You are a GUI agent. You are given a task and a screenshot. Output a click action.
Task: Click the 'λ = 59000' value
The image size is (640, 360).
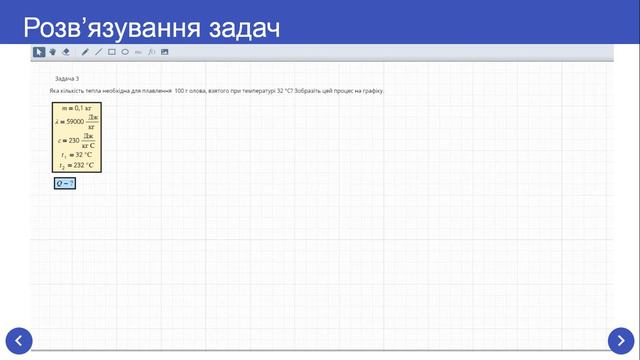[x=77, y=122]
